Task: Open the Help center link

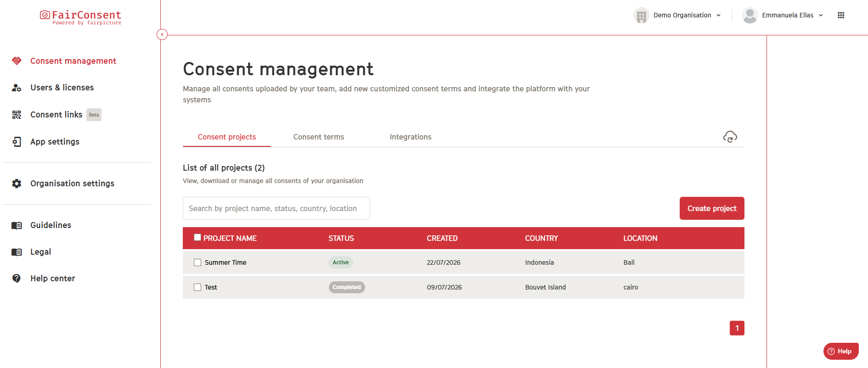Action: click(x=52, y=279)
